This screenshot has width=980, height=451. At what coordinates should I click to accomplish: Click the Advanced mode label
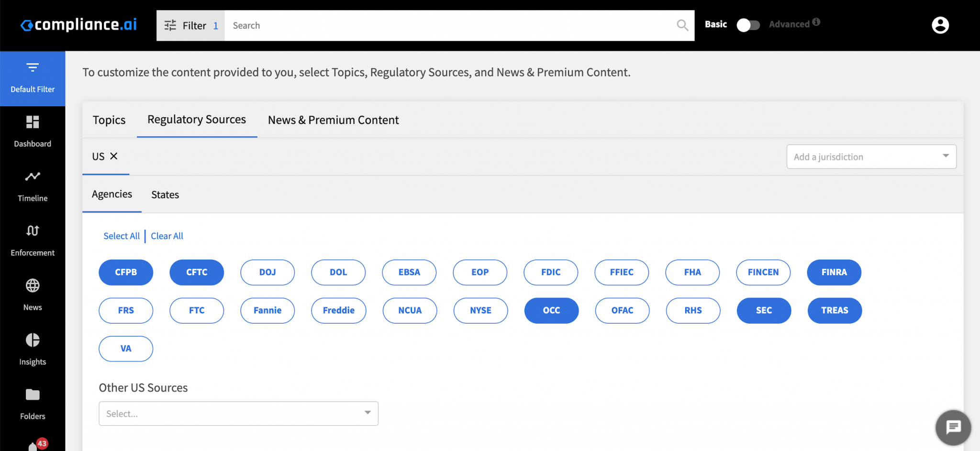point(789,24)
